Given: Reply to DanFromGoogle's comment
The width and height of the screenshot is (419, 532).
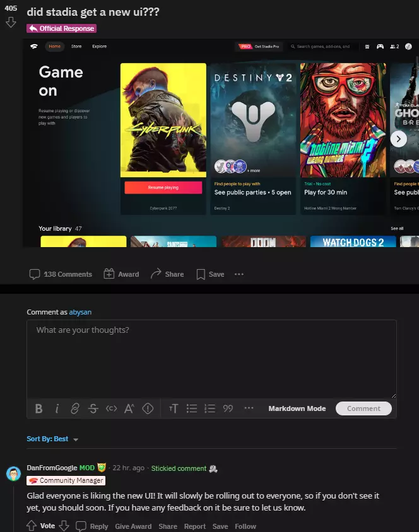Looking at the screenshot, I should click(x=91, y=526).
